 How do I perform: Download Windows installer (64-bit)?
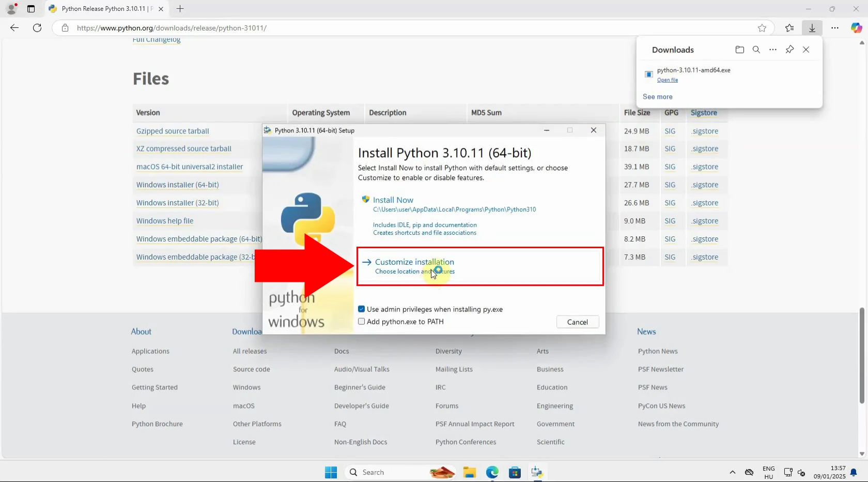click(178, 185)
